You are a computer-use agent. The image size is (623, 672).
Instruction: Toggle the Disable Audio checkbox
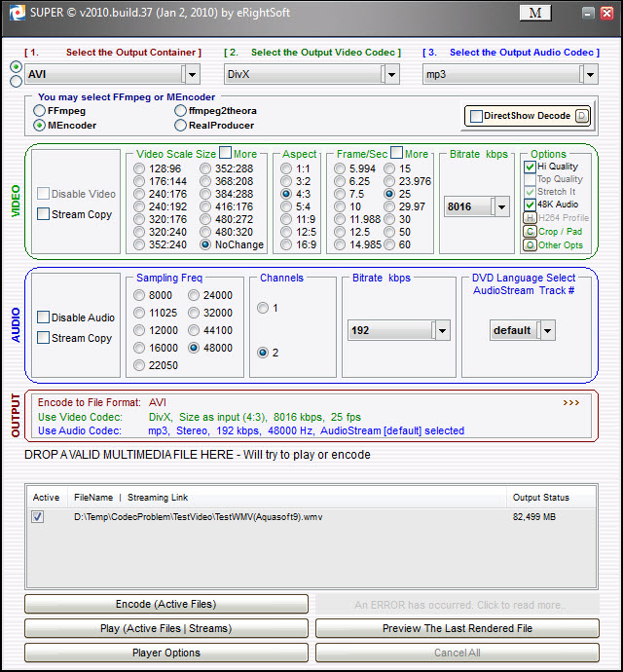point(44,317)
